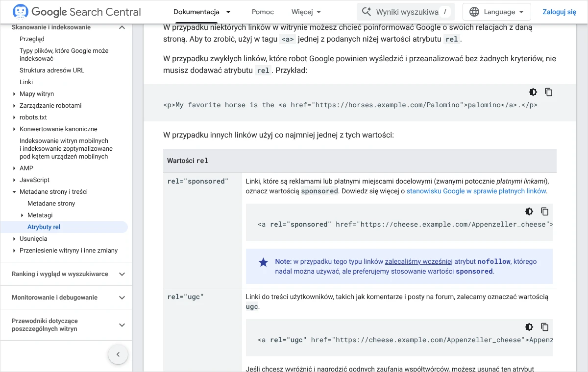Expand the Konwertowanie kanoniczne tree arrow

pos(14,129)
